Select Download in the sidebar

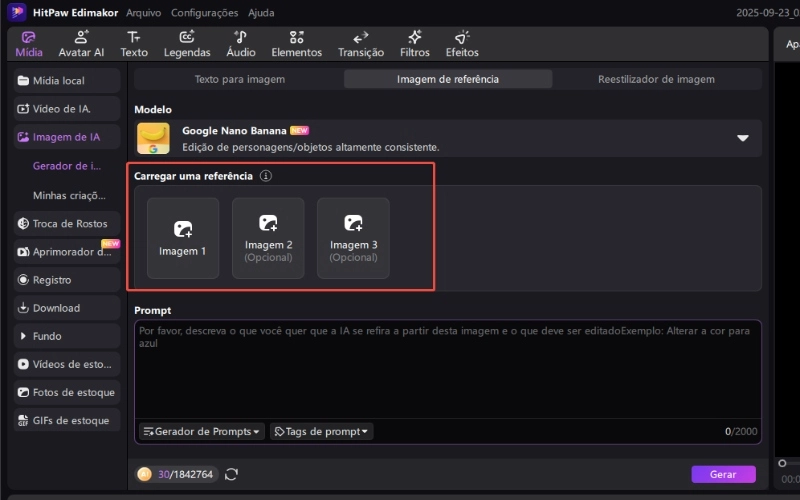(x=67, y=308)
